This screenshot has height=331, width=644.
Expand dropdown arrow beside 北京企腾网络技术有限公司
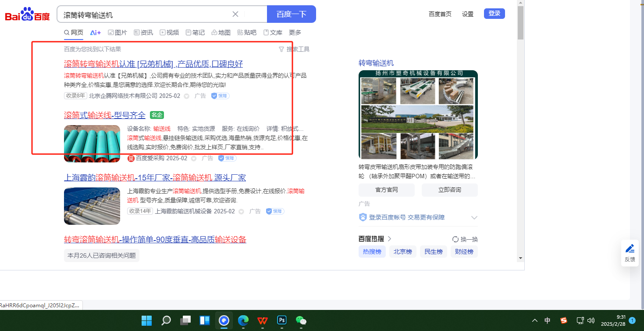tap(186, 96)
